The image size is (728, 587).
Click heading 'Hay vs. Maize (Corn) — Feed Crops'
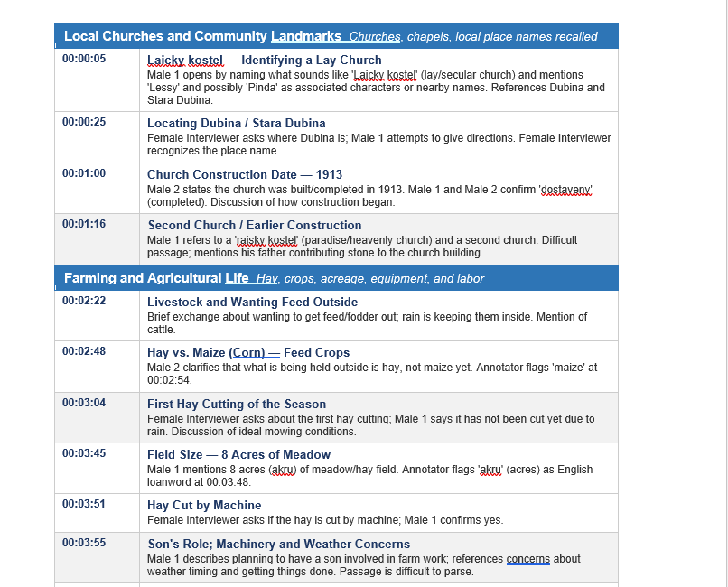pos(248,353)
